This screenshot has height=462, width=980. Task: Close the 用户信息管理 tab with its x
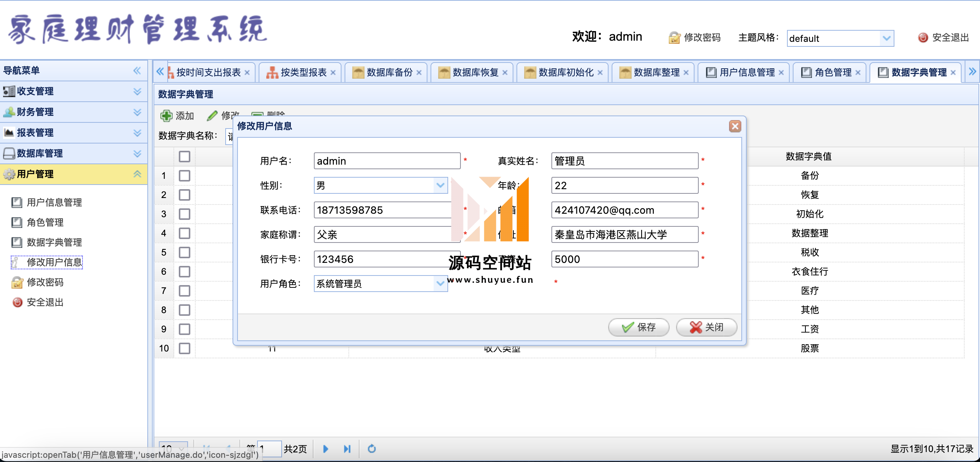click(781, 73)
